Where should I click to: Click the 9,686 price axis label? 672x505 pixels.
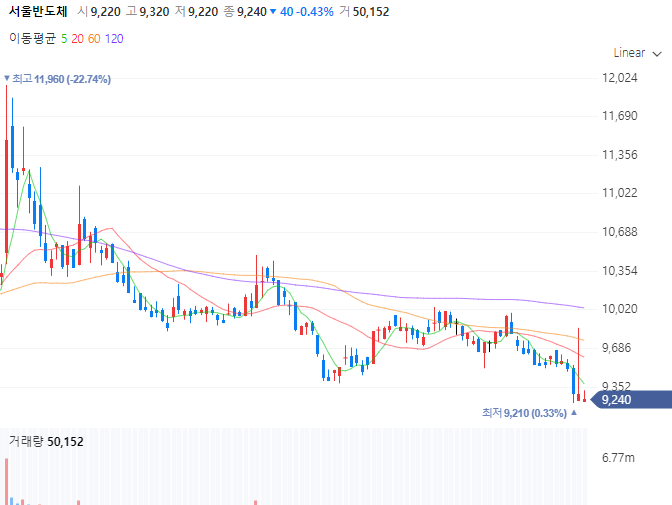617,348
